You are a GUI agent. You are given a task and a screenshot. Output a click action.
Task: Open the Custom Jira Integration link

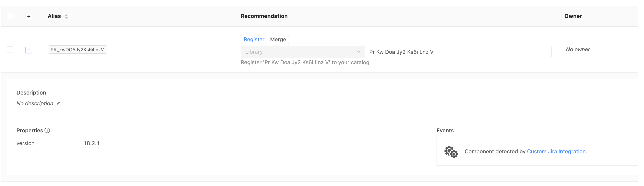[x=556, y=151]
